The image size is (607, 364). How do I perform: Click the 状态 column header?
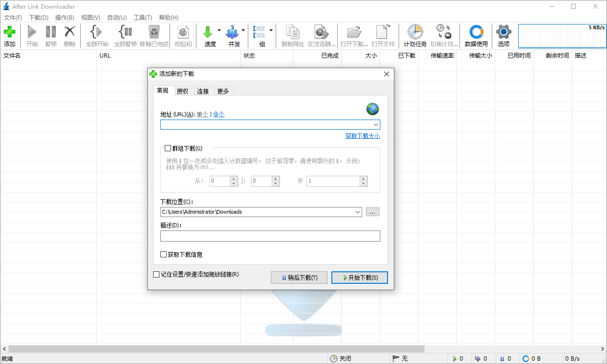267,56
